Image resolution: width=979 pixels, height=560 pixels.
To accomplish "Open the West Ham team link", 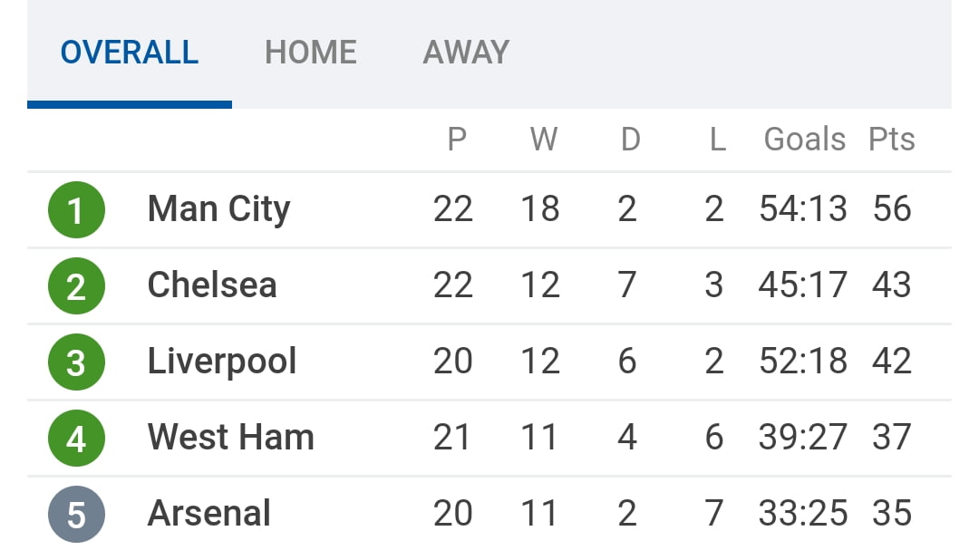I will coord(230,438).
